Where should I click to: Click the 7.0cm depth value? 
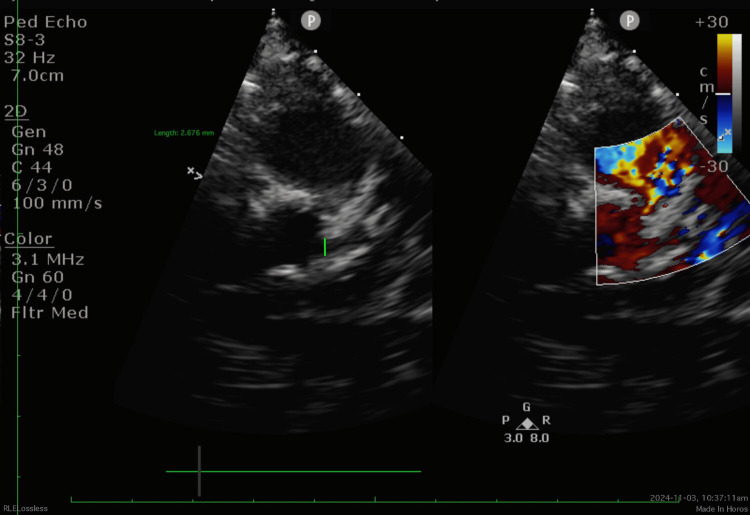pyautogui.click(x=37, y=76)
